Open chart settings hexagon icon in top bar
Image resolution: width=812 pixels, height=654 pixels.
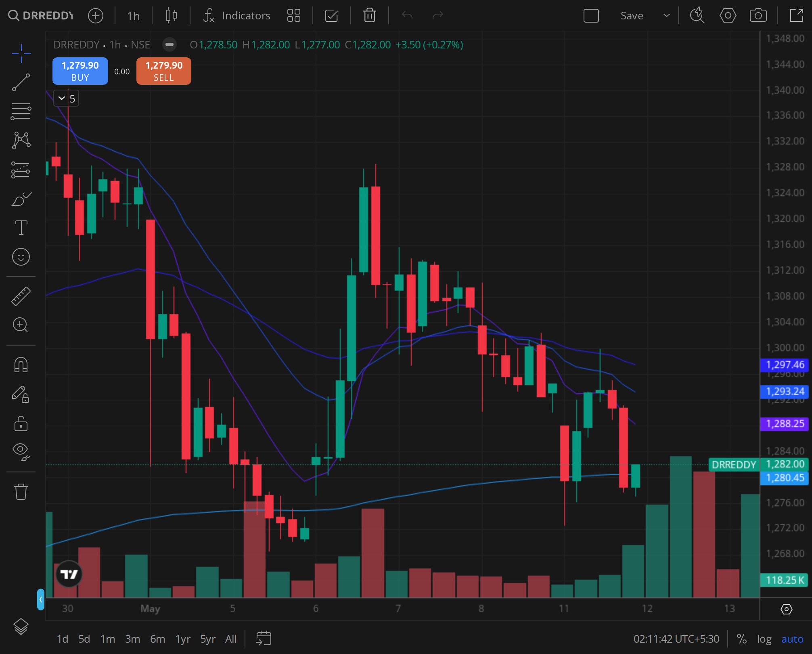728,16
